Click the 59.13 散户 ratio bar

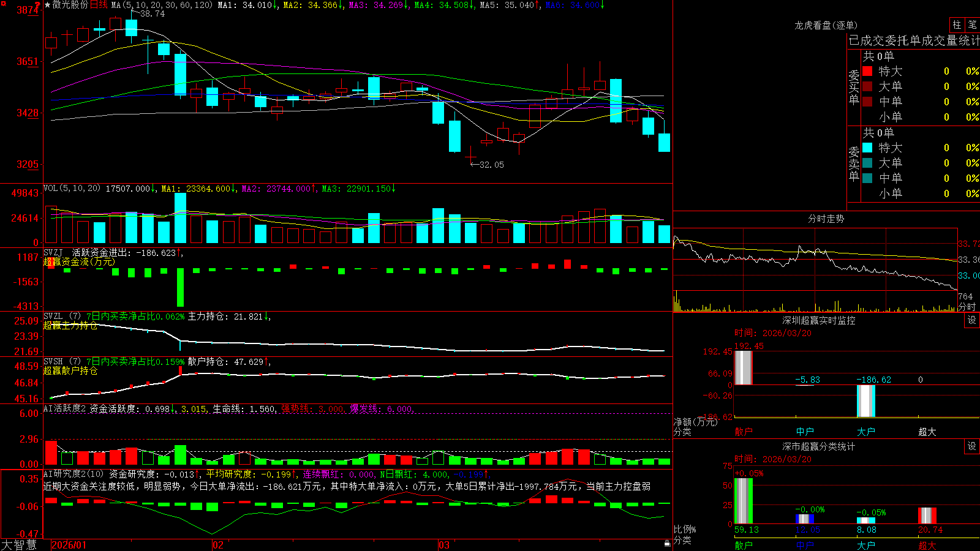[744, 501]
